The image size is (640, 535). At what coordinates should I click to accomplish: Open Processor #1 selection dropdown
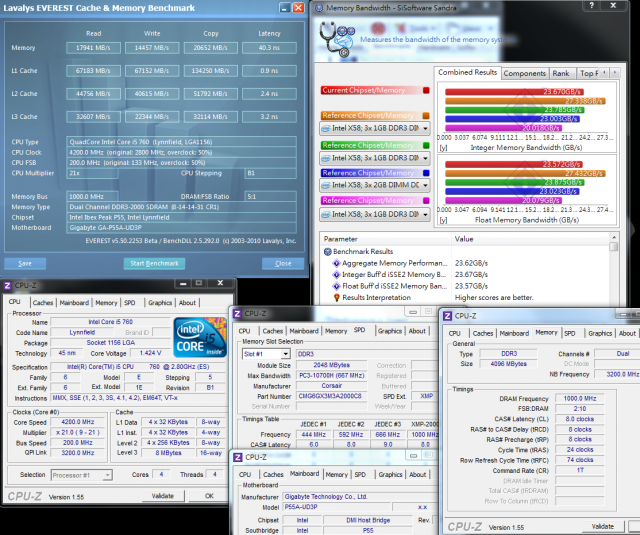point(82,475)
